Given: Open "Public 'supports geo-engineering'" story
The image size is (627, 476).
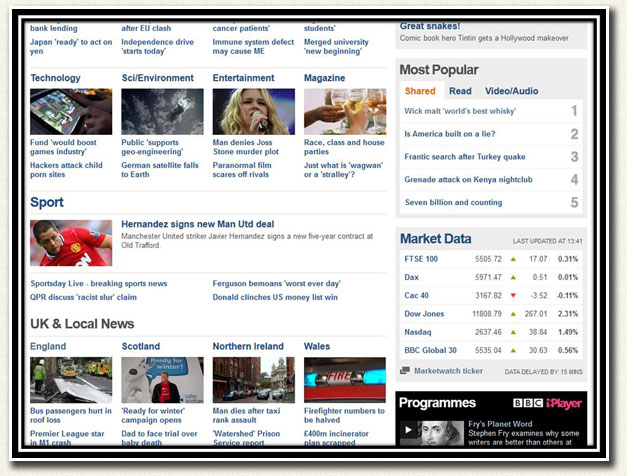Looking at the screenshot, I should pyautogui.click(x=152, y=147).
